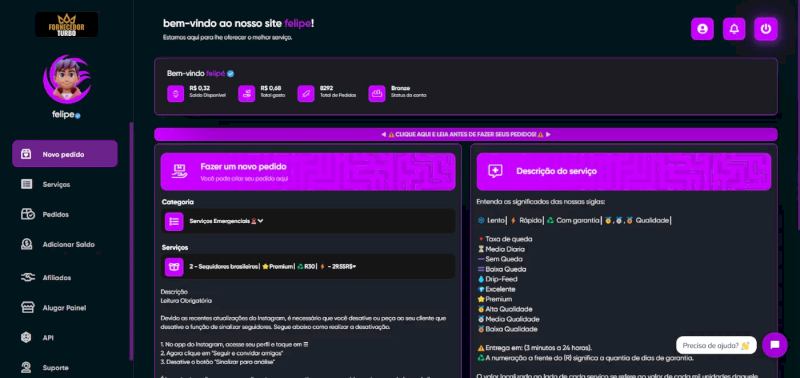Click the Alugar Painel store icon

[x=27, y=308]
